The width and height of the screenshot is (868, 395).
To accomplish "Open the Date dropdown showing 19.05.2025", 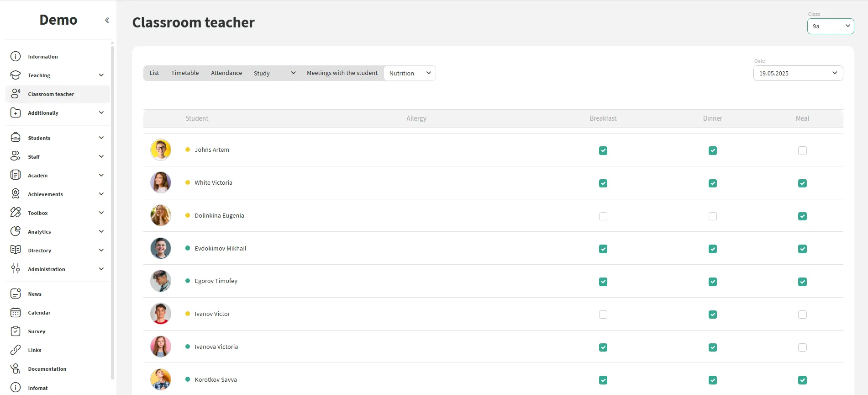I will 798,73.
